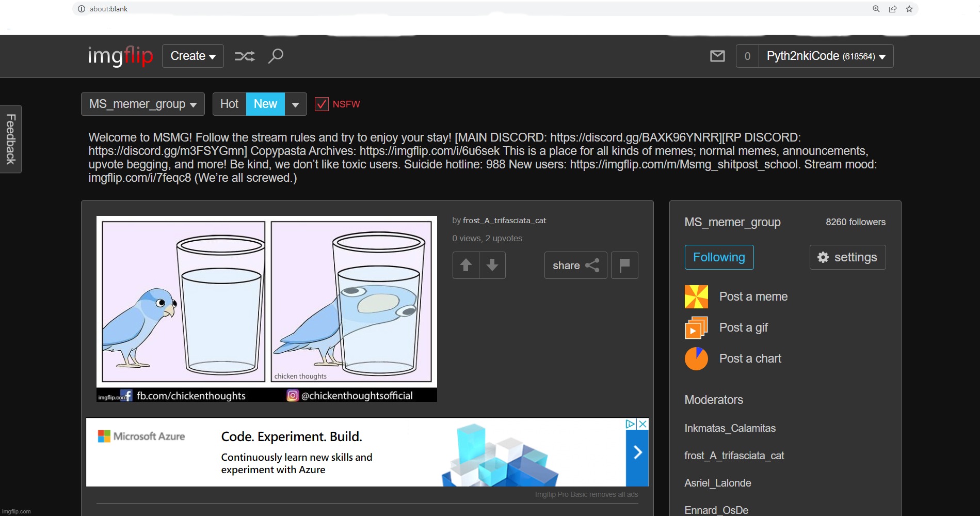The image size is (980, 516).
Task: Click the 0 views, 2 upvotes text
Action: (487, 238)
